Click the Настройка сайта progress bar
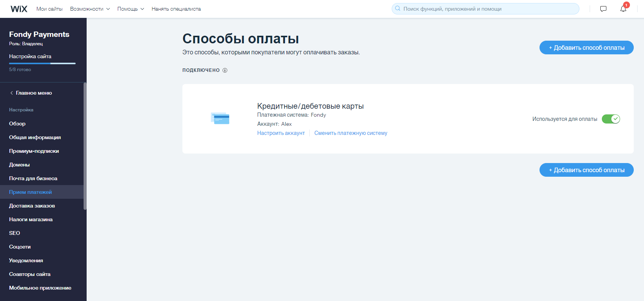The height and width of the screenshot is (301, 644). (42, 63)
